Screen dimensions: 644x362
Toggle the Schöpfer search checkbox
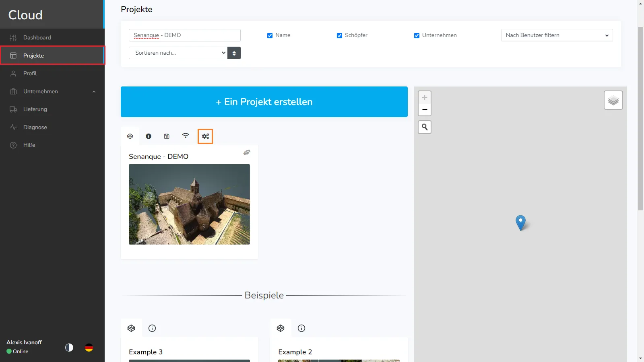tap(339, 35)
